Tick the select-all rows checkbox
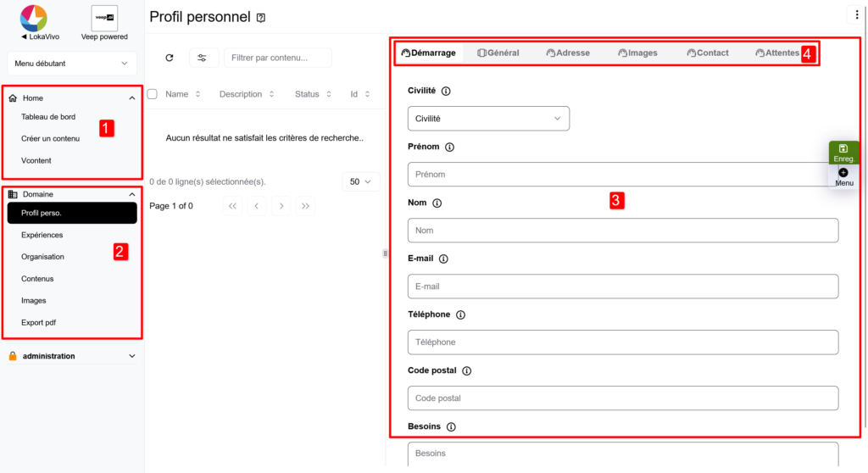868x473 pixels. tap(153, 94)
